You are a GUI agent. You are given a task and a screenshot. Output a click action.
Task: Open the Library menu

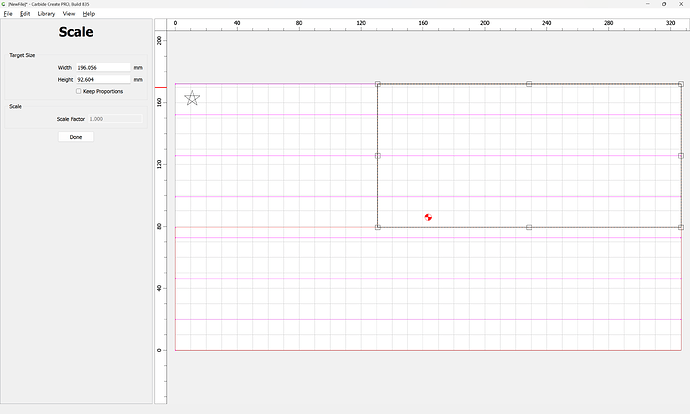46,14
